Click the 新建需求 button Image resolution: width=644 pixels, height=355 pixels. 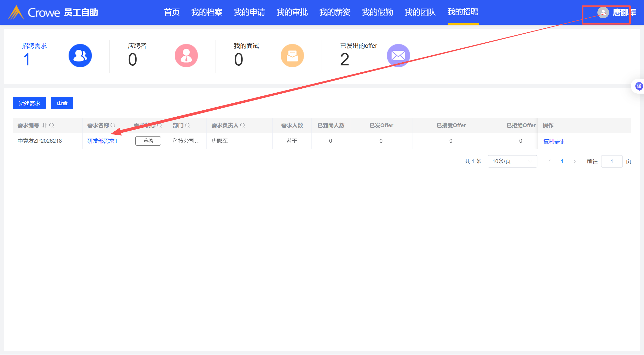click(29, 103)
